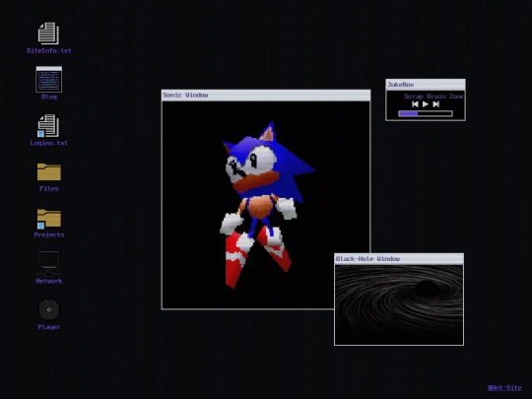Click the black hole animation
The height and width of the screenshot is (399, 532).
[399, 304]
